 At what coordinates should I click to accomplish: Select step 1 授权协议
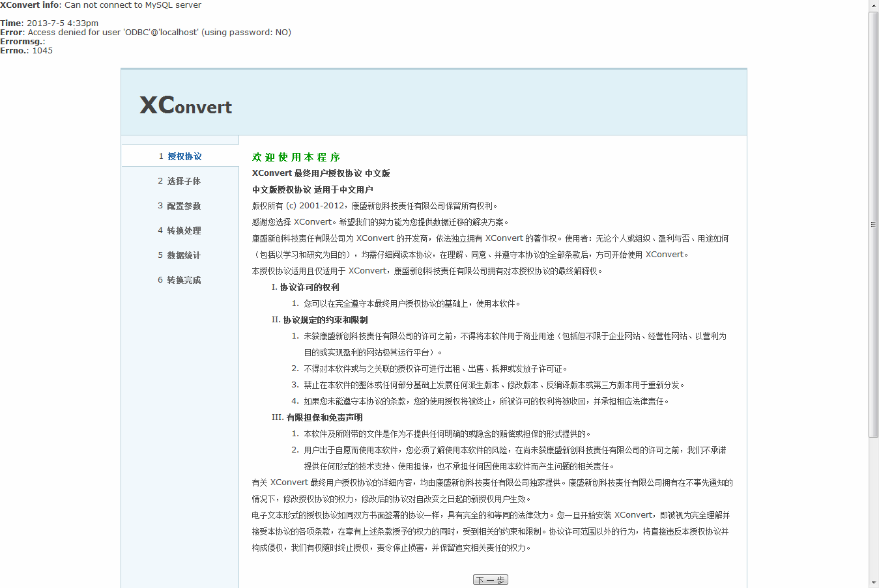point(180,156)
